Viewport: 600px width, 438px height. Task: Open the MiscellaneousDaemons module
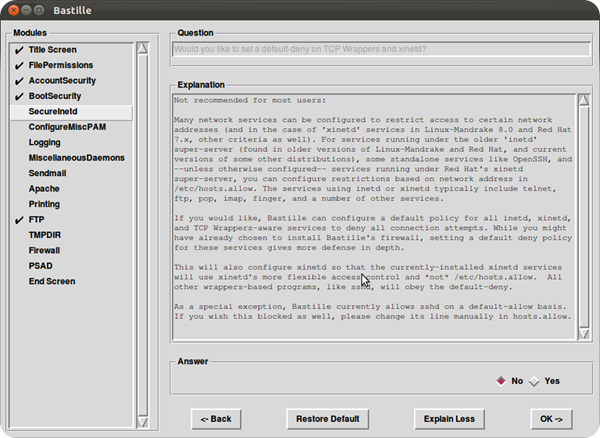tap(77, 158)
